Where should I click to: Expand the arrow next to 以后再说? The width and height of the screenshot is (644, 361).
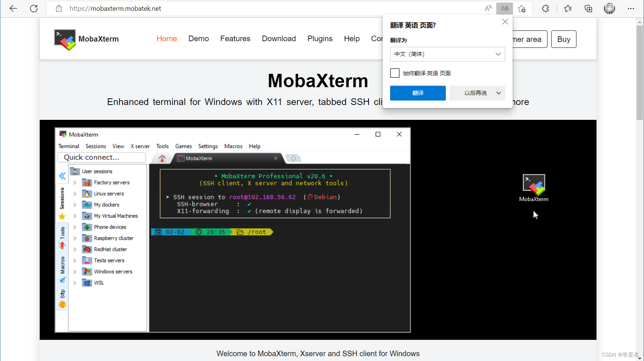(499, 93)
